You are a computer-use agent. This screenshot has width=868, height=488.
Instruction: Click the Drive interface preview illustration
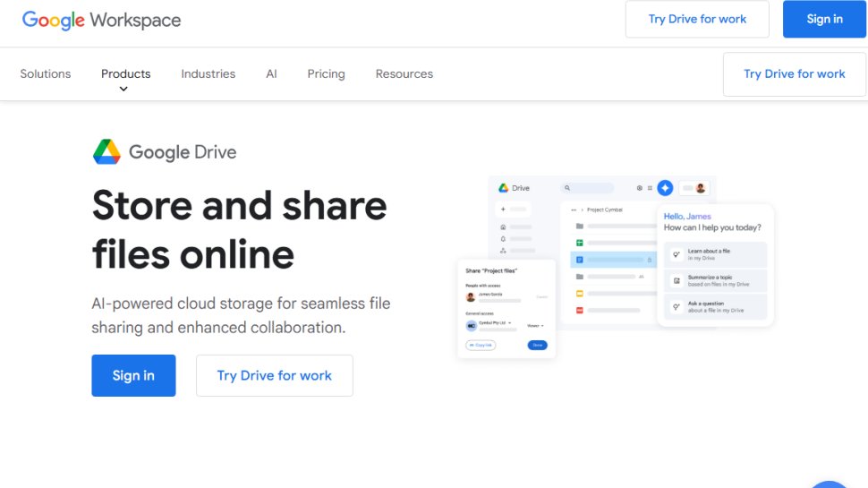(616, 267)
